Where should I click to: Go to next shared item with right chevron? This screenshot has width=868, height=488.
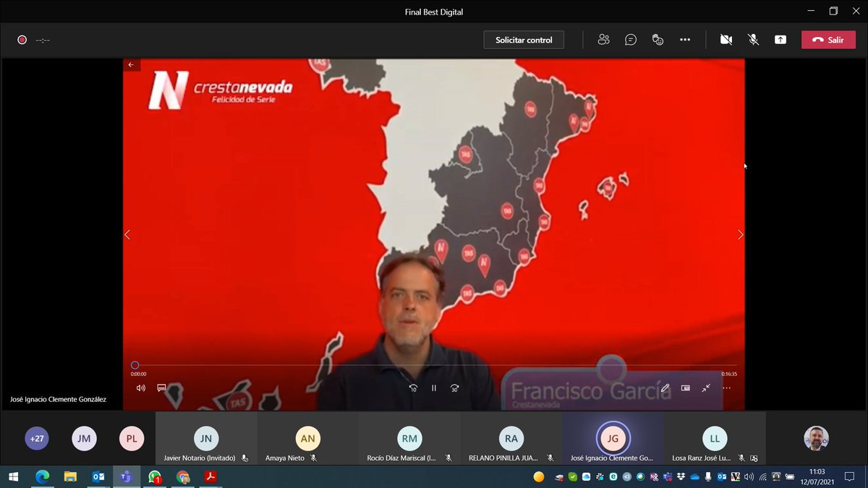[x=740, y=235]
